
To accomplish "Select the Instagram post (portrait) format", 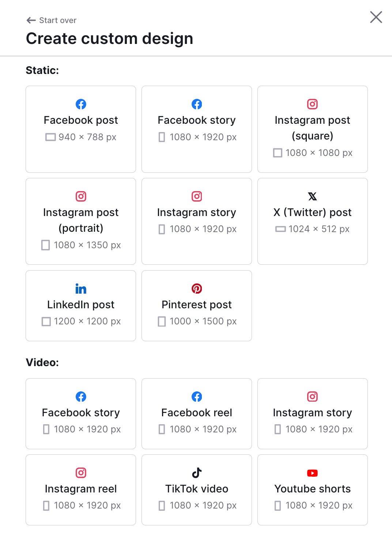I will click(81, 221).
